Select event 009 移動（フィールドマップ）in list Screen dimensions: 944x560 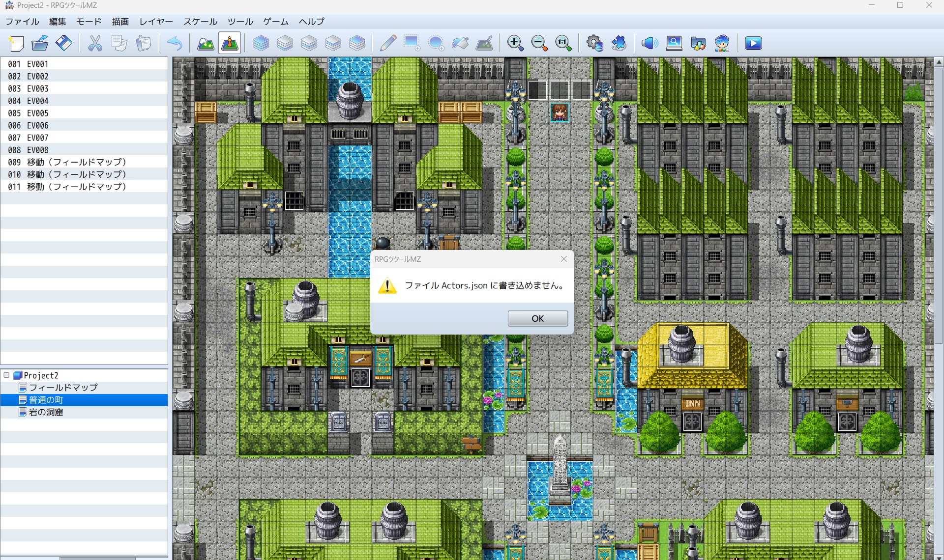(67, 162)
